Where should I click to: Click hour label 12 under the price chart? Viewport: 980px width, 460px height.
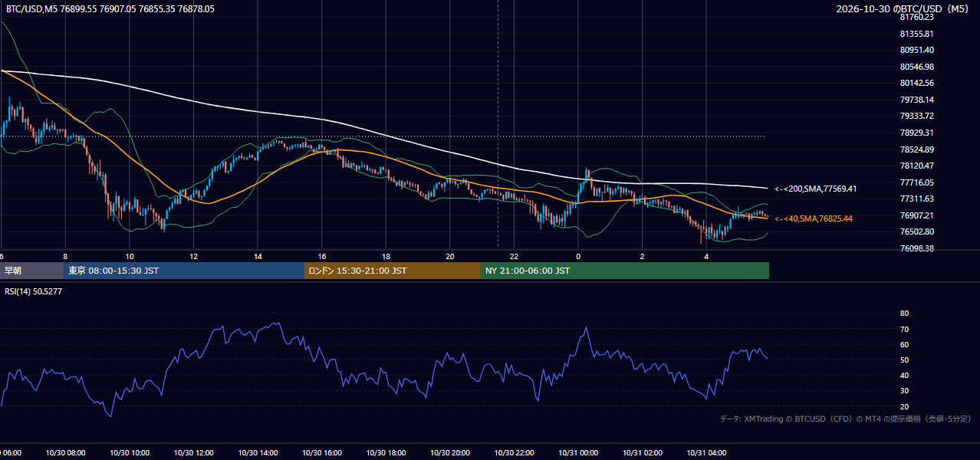[193, 256]
